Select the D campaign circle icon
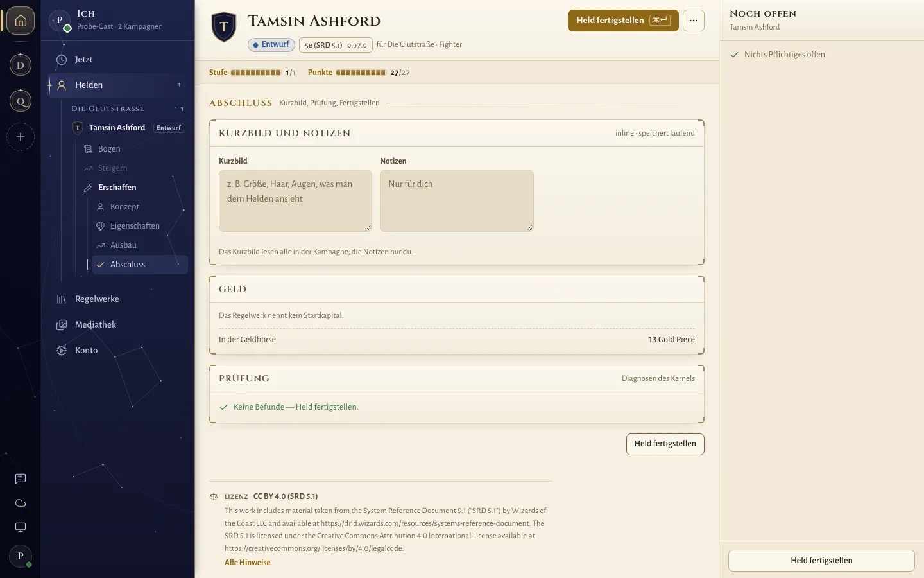 [x=21, y=65]
